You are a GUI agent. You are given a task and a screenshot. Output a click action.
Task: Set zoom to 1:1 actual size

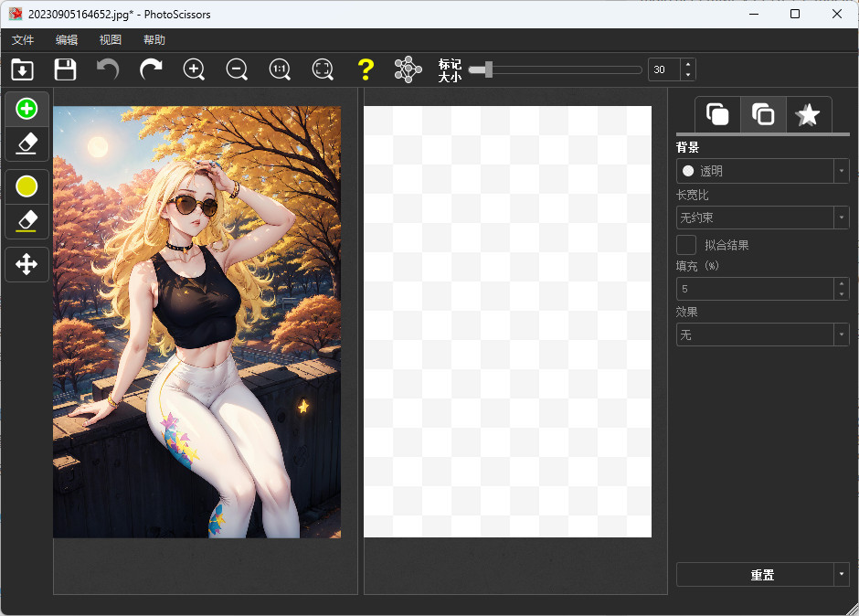coord(280,69)
